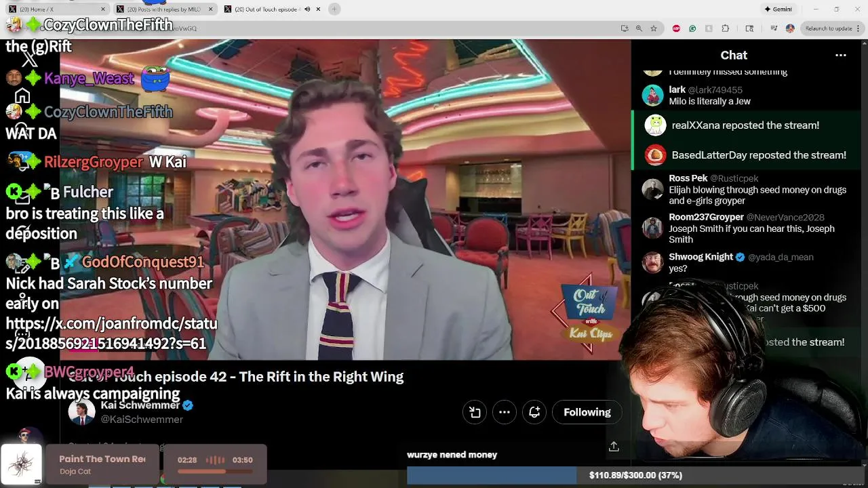Click the $110.89/$300.00 donation goal bar
The height and width of the screenshot is (488, 868).
pyautogui.click(x=635, y=476)
